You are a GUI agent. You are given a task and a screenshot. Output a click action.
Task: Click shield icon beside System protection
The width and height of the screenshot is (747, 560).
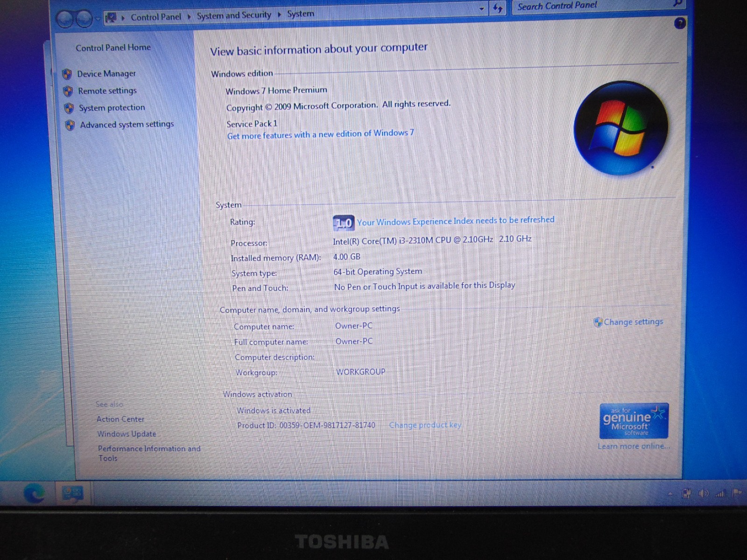pos(69,108)
